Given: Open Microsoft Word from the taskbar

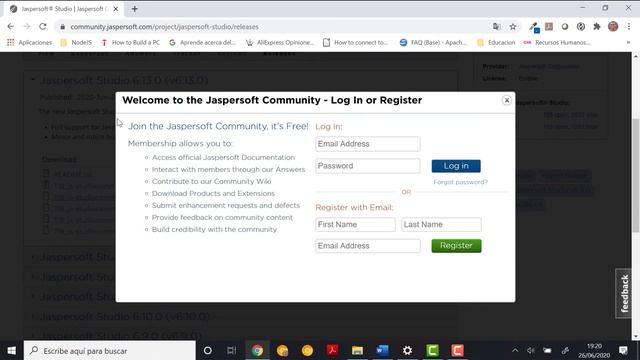Looking at the screenshot, I should (x=382, y=351).
